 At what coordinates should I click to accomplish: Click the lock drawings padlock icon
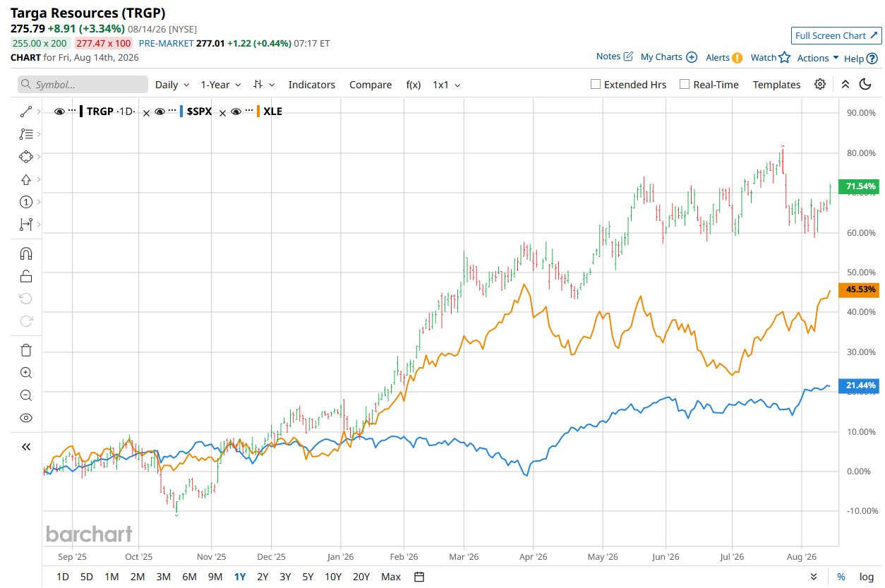coord(26,276)
